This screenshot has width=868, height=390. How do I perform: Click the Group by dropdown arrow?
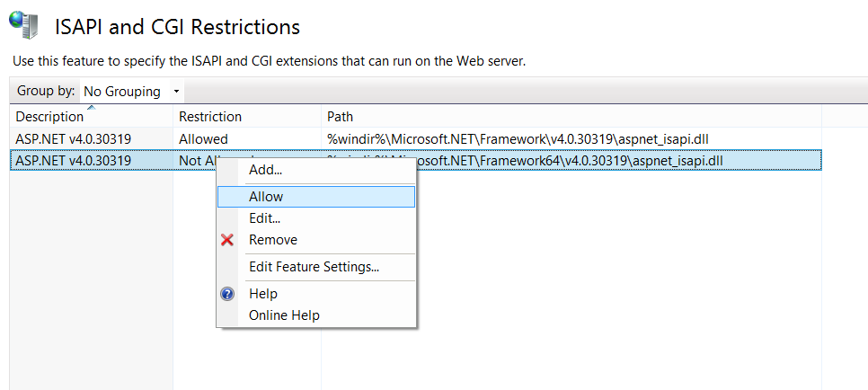176,92
